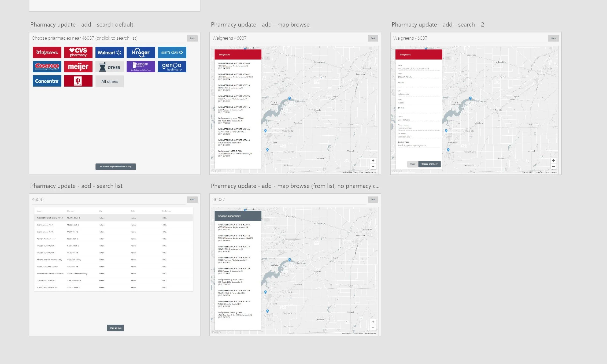Viewport: 607px width, 364px height.
Task: Click the Walgreens logo tile
Action: coord(47,52)
